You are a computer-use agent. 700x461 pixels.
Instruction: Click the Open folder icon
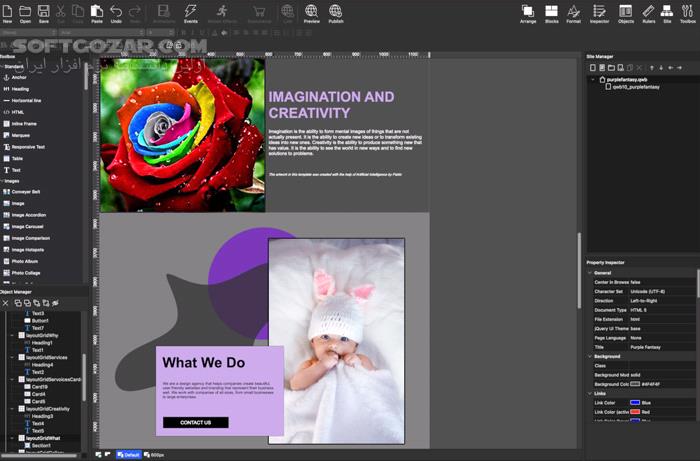pyautogui.click(x=25, y=13)
